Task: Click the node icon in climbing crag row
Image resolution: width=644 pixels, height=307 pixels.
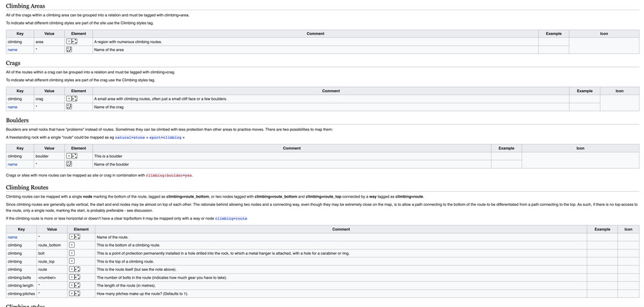Action: click(69, 99)
